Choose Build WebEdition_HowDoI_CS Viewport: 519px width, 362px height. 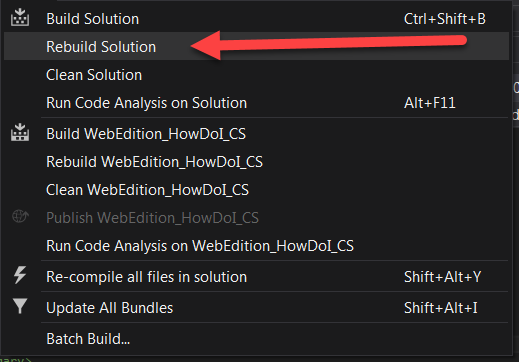(256, 134)
